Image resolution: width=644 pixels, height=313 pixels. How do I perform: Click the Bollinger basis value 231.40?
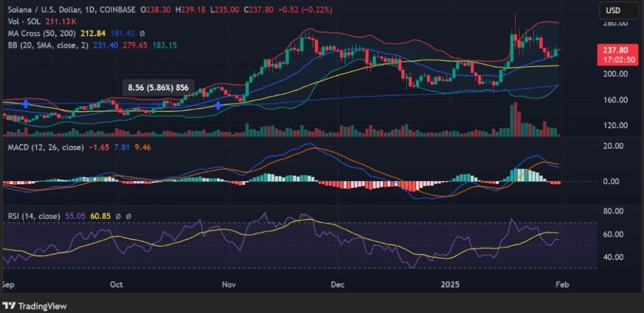click(x=104, y=45)
